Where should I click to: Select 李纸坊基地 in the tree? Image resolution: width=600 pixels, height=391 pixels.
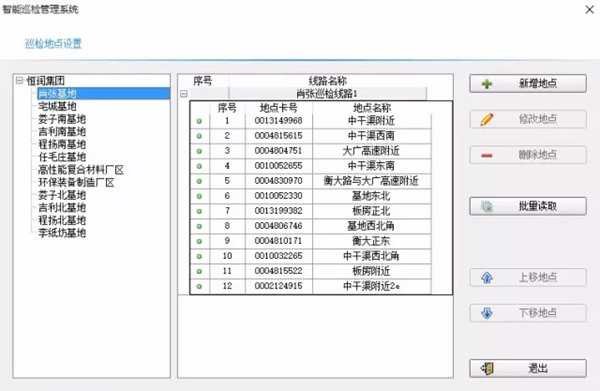click(62, 233)
